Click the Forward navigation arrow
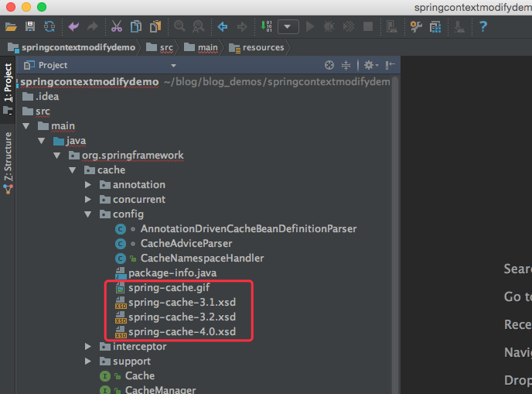Viewport: 532px width, 394px height. tap(242, 26)
